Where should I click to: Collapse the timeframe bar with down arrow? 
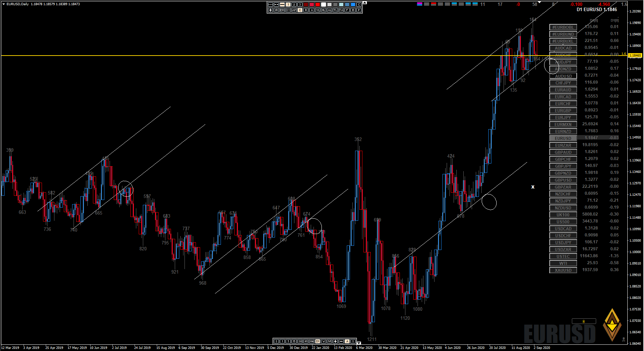coord(359,343)
